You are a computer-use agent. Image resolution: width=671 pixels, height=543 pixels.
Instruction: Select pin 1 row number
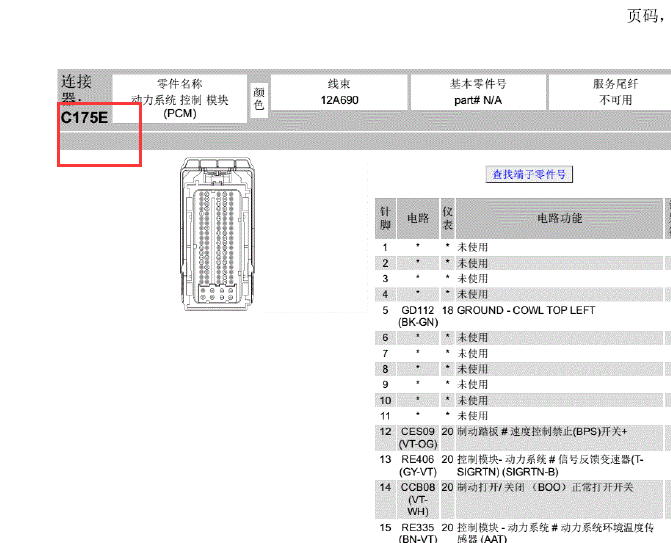[x=385, y=247]
